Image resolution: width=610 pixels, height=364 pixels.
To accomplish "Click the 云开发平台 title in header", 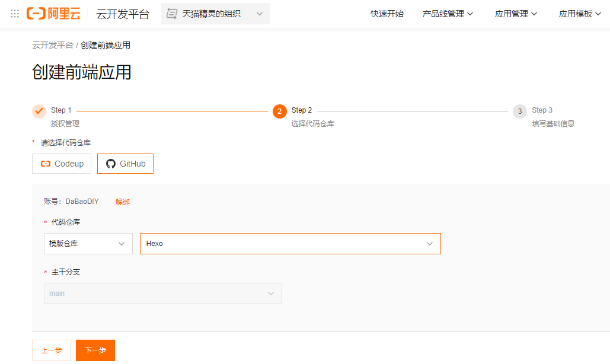I will [123, 14].
